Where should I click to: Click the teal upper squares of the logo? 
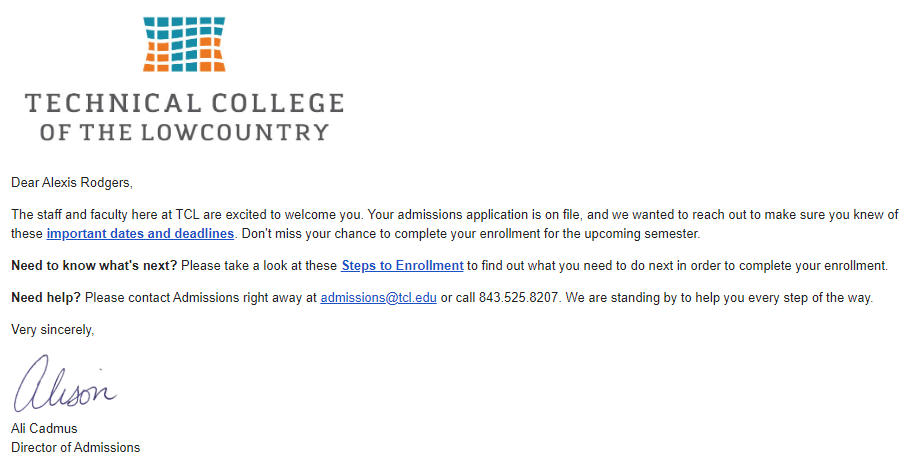pos(184,30)
